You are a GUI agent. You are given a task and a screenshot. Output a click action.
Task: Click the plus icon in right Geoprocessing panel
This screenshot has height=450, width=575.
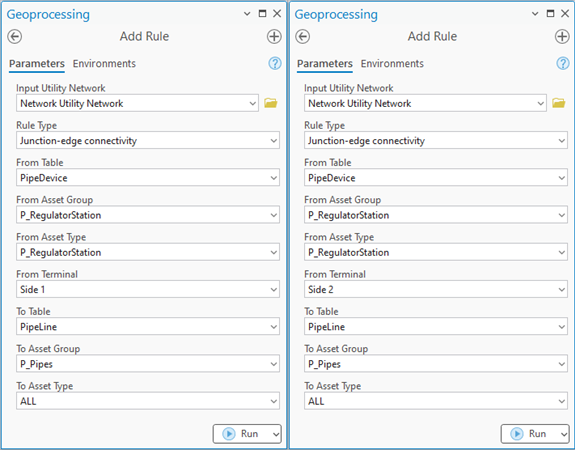[x=562, y=37]
